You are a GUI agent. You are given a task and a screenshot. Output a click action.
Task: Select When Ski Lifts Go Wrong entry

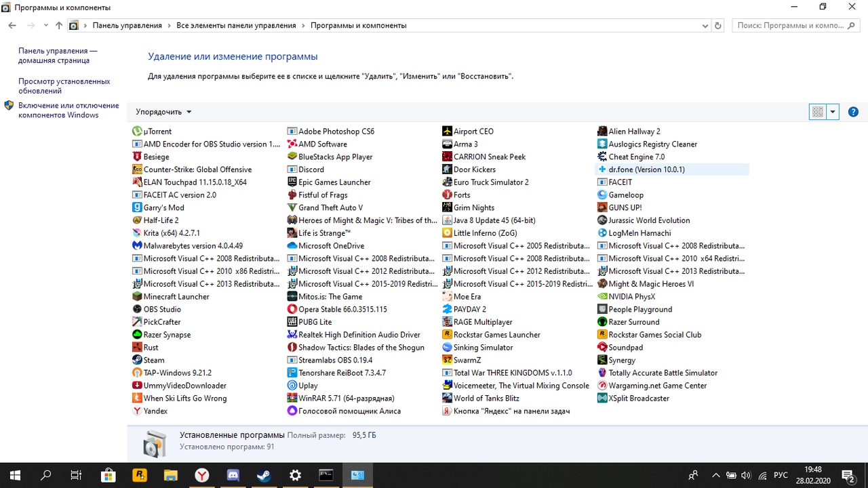click(x=180, y=399)
